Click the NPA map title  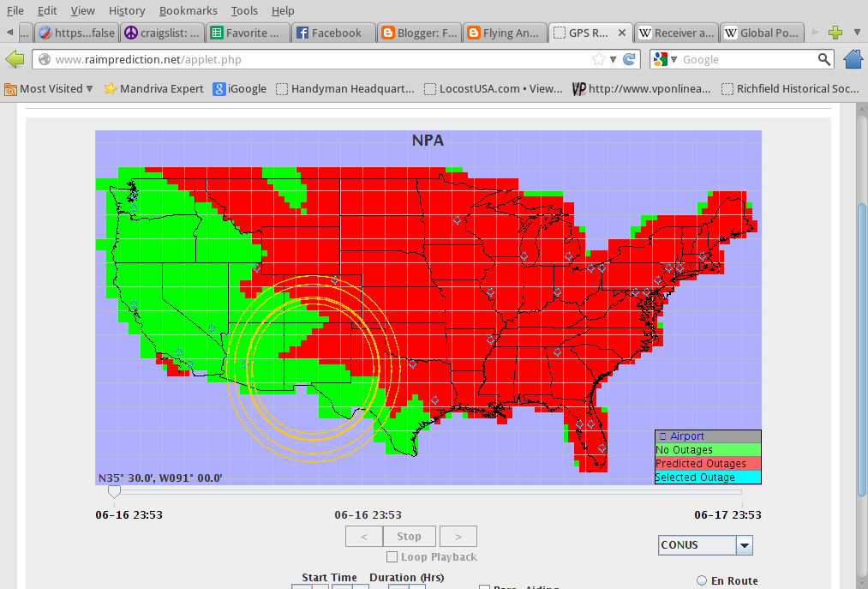pyautogui.click(x=428, y=141)
